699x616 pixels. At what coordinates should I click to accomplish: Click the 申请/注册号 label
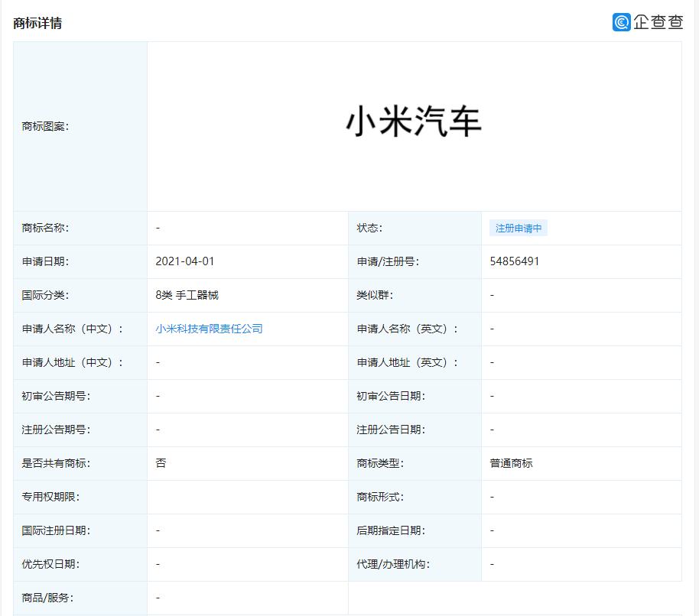coord(389,261)
